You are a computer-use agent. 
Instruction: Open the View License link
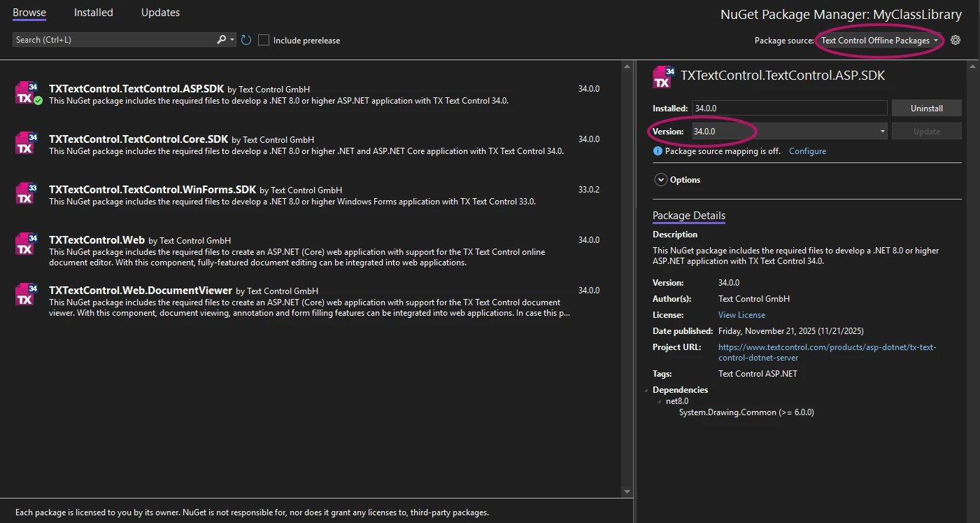(x=741, y=315)
